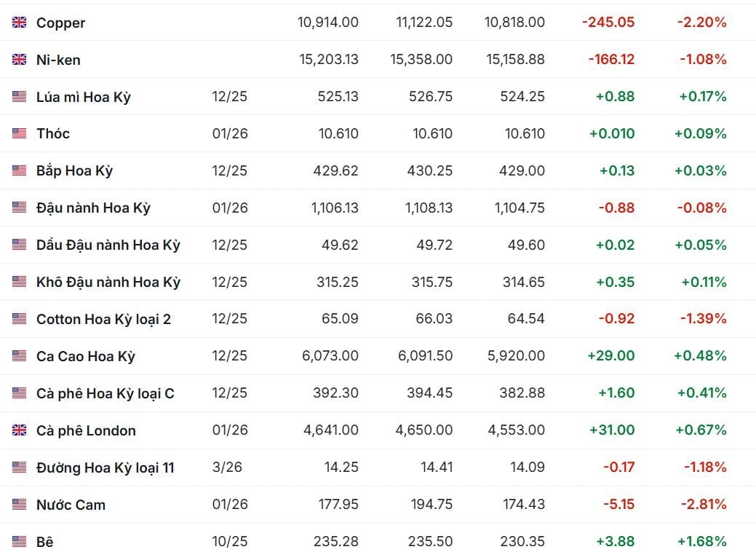Open the Ni-ken commodity page
Viewport: 756px width, 560px height.
(58, 60)
